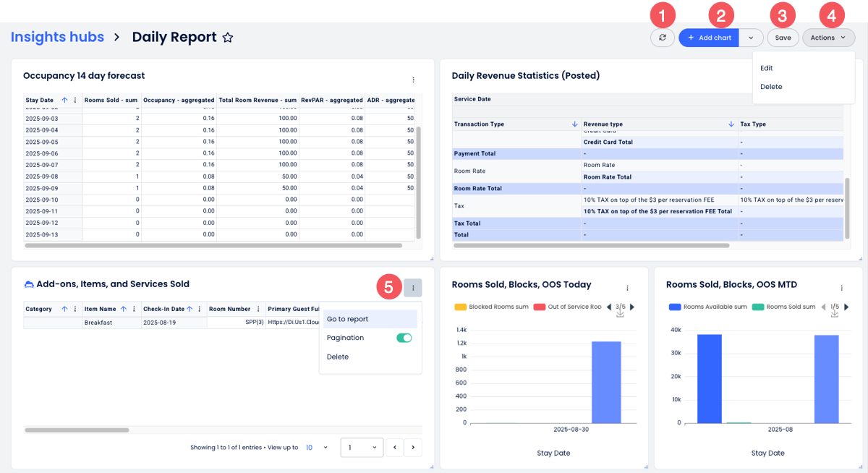The height and width of the screenshot is (473, 868).
Task: Download the Rooms Sold OOS Today chart
Action: tap(620, 314)
